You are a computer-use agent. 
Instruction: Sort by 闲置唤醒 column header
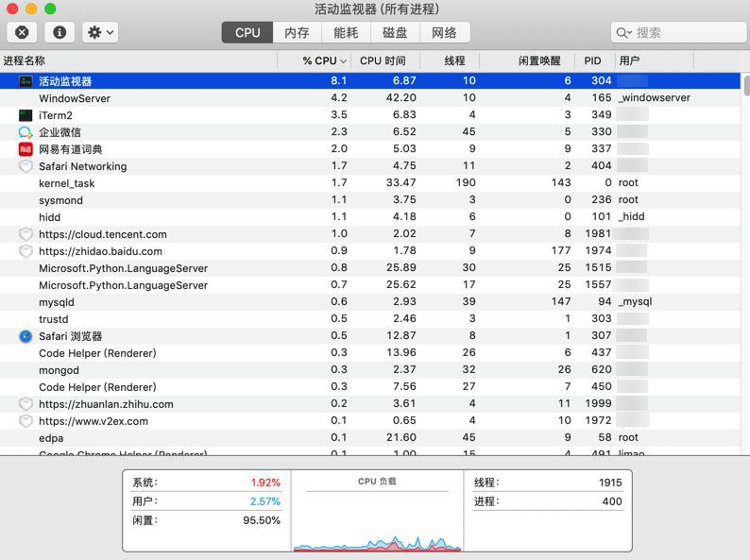click(527, 60)
